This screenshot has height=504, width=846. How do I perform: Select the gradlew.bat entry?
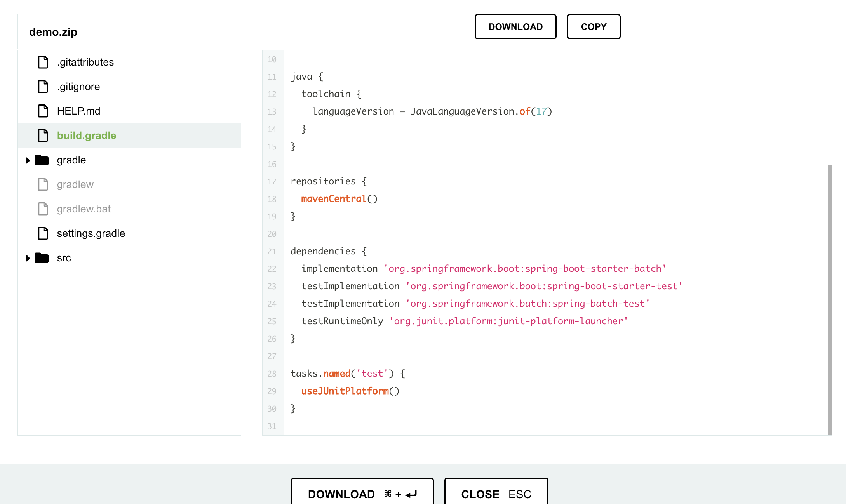click(x=84, y=209)
